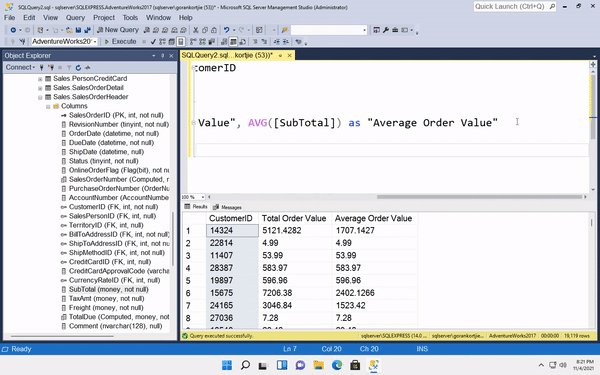Expand the Sales.SalesOrderDetail table node
This screenshot has height=375, width=600.
coord(40,88)
